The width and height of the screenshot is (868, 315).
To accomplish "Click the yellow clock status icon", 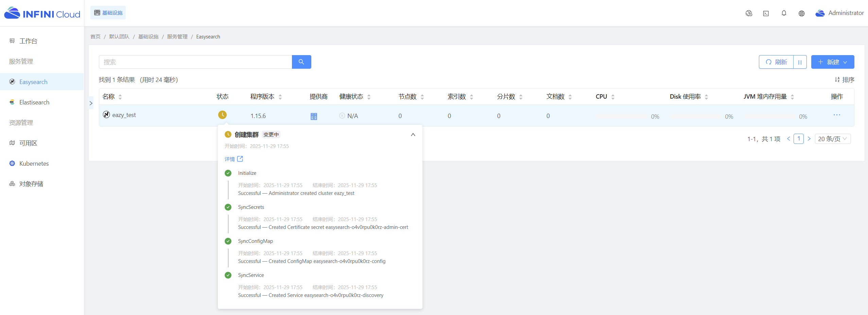I will (222, 115).
